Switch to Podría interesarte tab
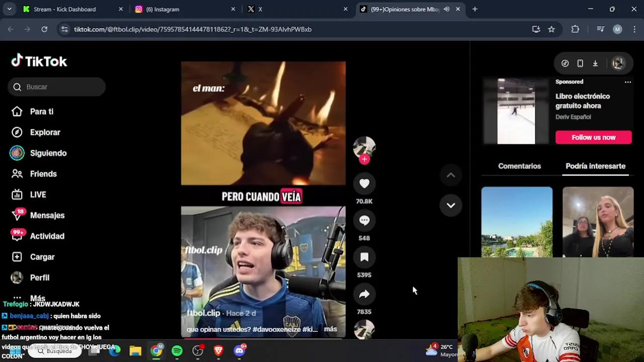This screenshot has width=644, height=362. tap(595, 166)
